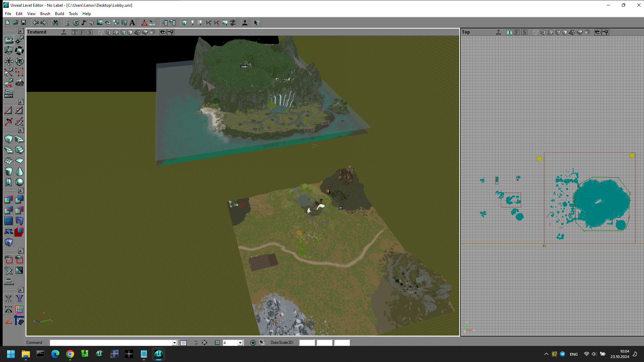Open the Music Browser

[x=84, y=23]
